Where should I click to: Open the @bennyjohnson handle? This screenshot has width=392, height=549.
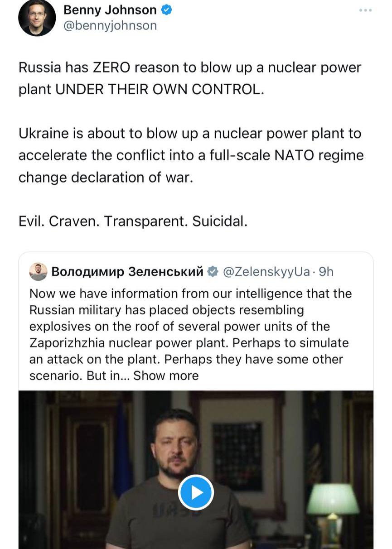(x=110, y=25)
